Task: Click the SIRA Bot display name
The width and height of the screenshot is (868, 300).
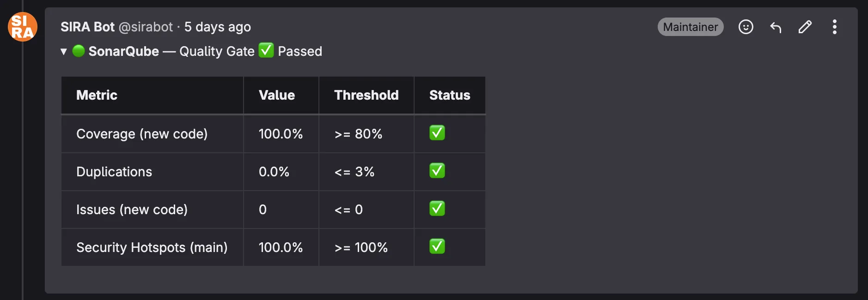Action: (x=88, y=27)
